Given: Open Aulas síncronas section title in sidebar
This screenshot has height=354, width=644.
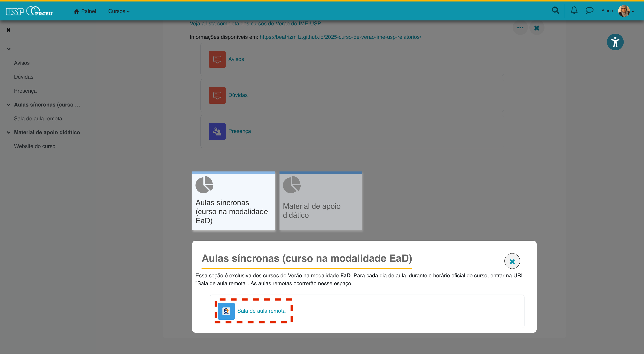Looking at the screenshot, I should (47, 105).
